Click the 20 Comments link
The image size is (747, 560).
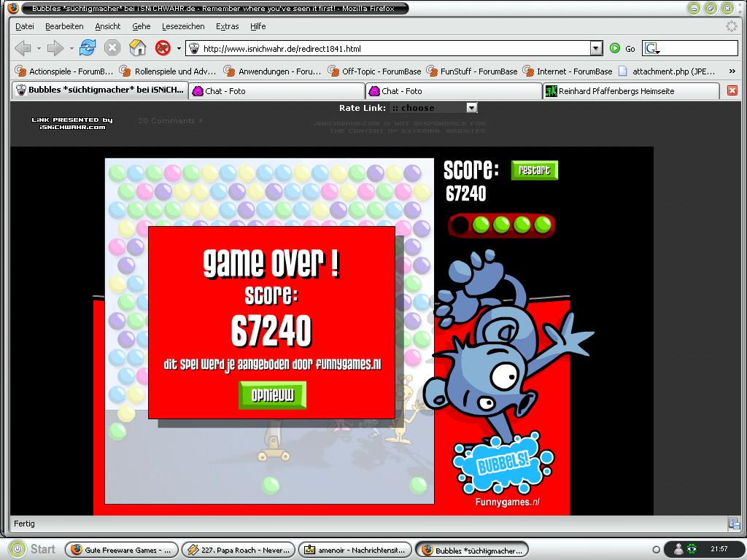tap(171, 121)
